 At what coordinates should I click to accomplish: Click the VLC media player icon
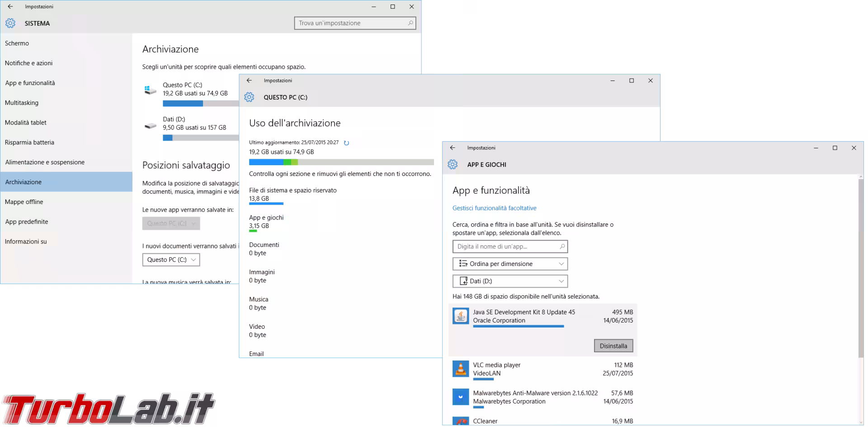[x=461, y=369]
